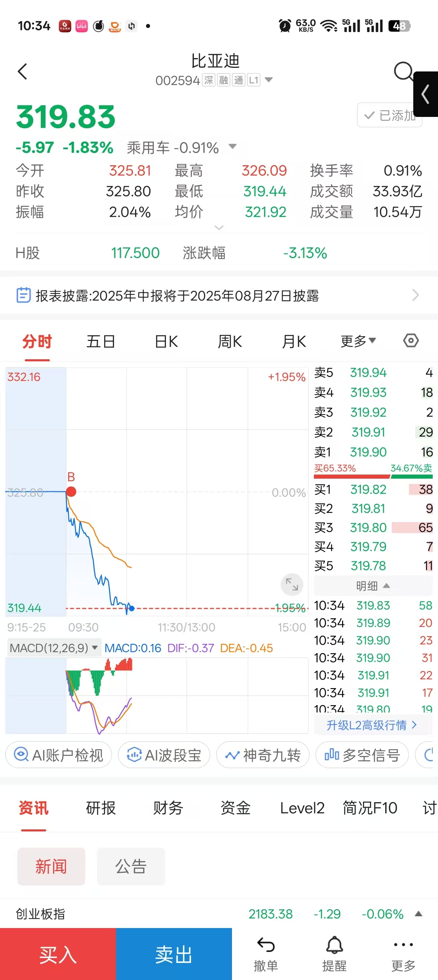Open the MACD(12,26,9) indicator dropdown
438x980 pixels.
[54, 648]
